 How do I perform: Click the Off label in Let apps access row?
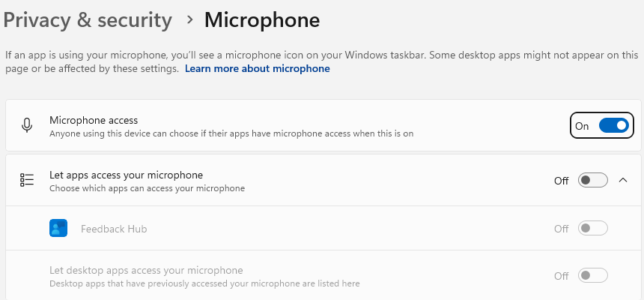click(x=561, y=181)
